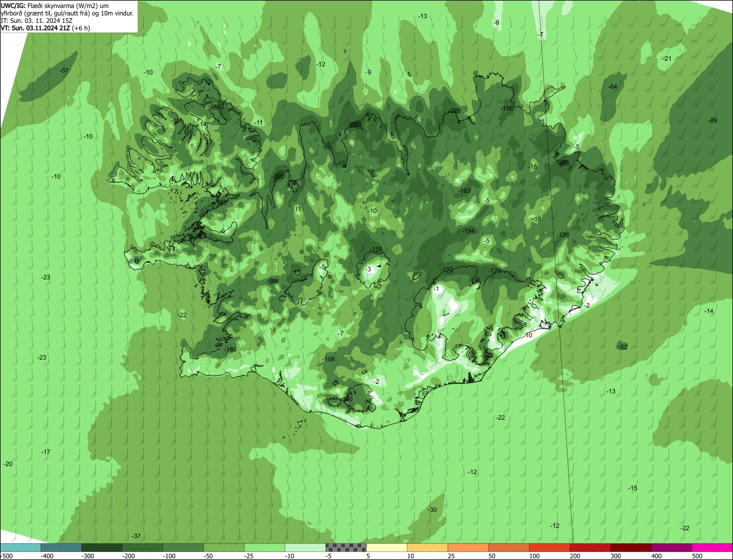Click the -9 value off the north coast

click(369, 72)
